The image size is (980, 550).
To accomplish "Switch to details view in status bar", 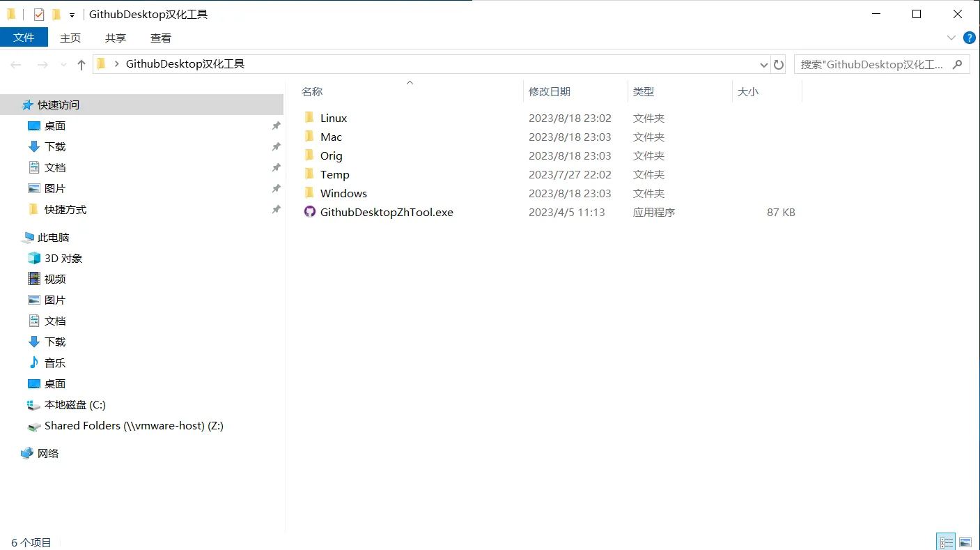I will 946,542.
